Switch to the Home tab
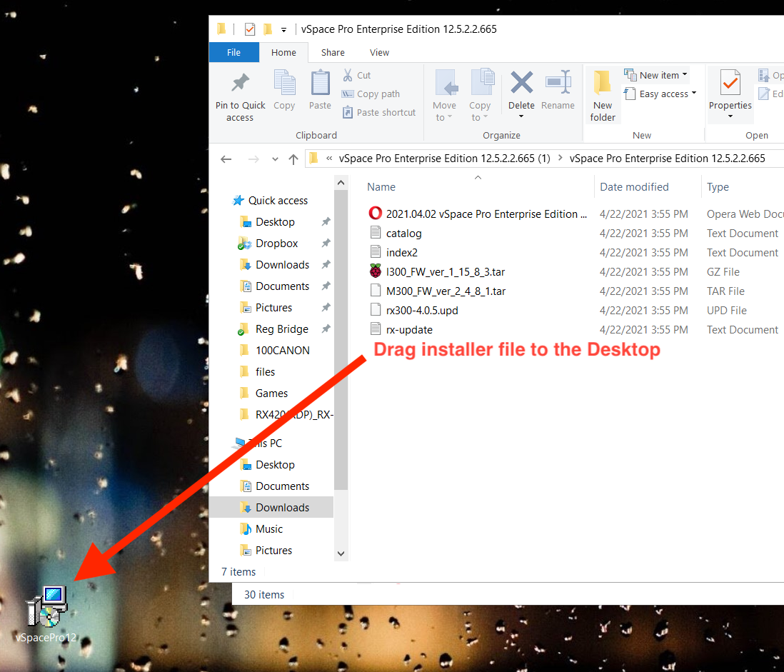Screen dimensions: 784x672 283,53
